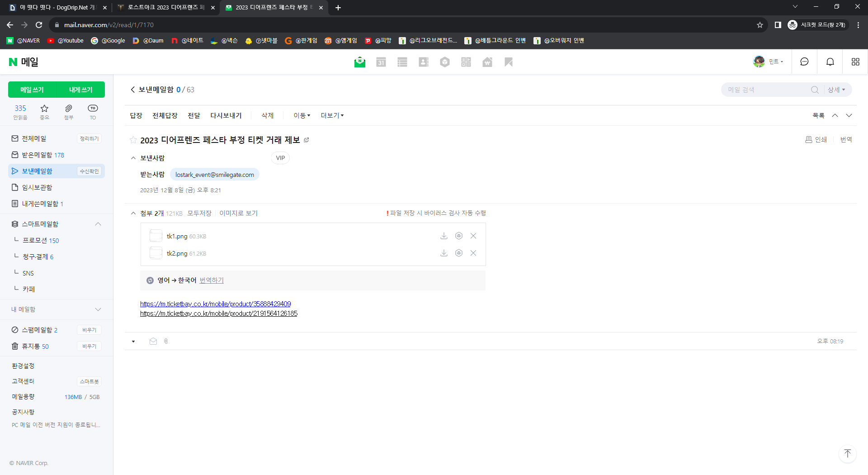868x475 pixels.
Task: Click the notification bell icon
Action: tap(830, 62)
